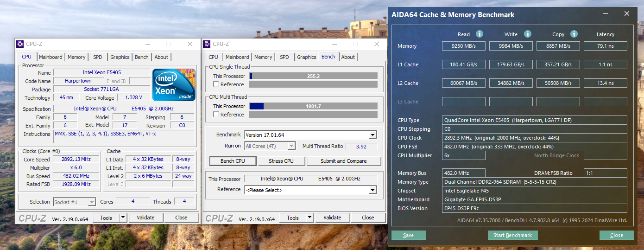The height and width of the screenshot is (250, 644).
Task: Open the Socket #1 selection dropdown
Action: click(92, 202)
